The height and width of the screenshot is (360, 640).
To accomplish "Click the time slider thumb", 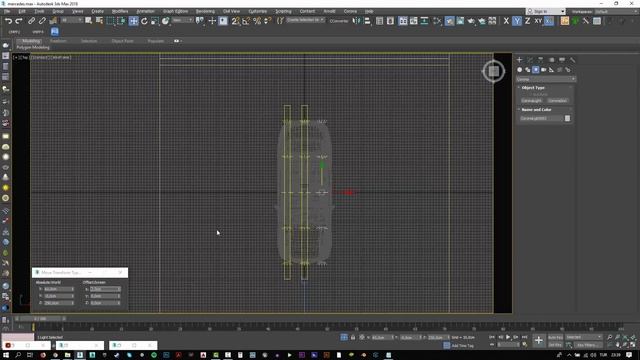I will 40,318.
